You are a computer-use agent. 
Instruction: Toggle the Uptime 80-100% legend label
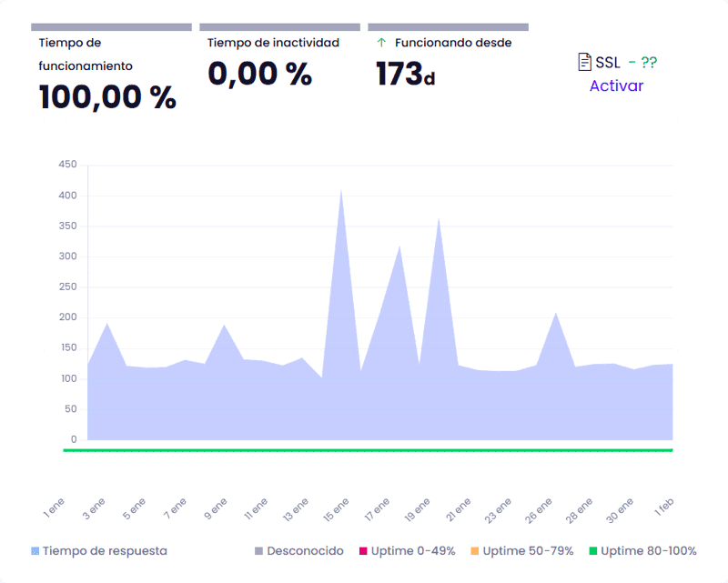(x=648, y=551)
